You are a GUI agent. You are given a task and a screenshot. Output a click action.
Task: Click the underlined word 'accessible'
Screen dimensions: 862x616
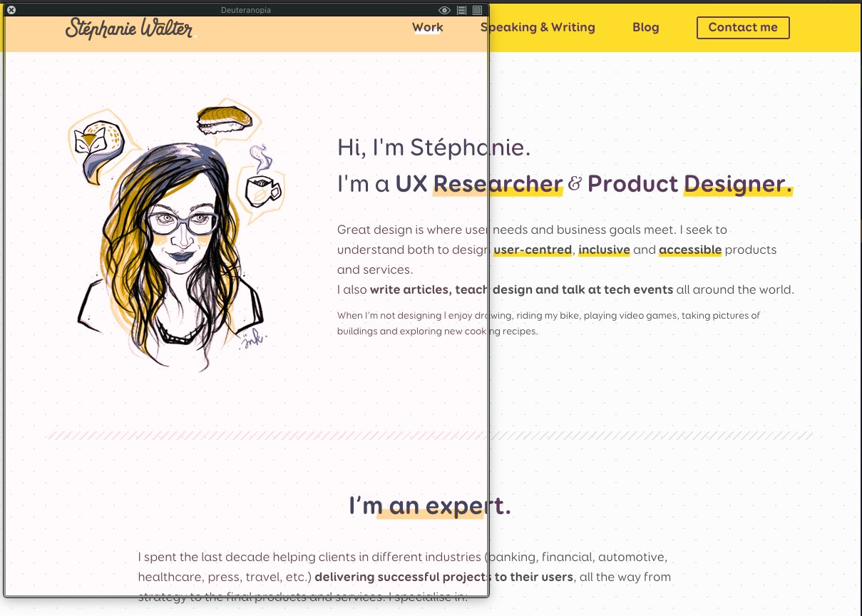click(690, 250)
